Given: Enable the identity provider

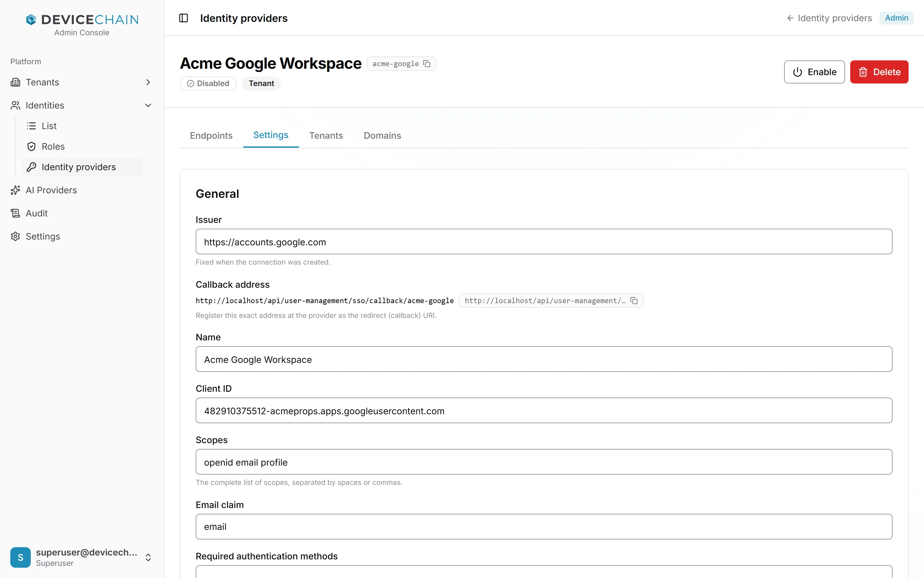Looking at the screenshot, I should click(x=814, y=72).
